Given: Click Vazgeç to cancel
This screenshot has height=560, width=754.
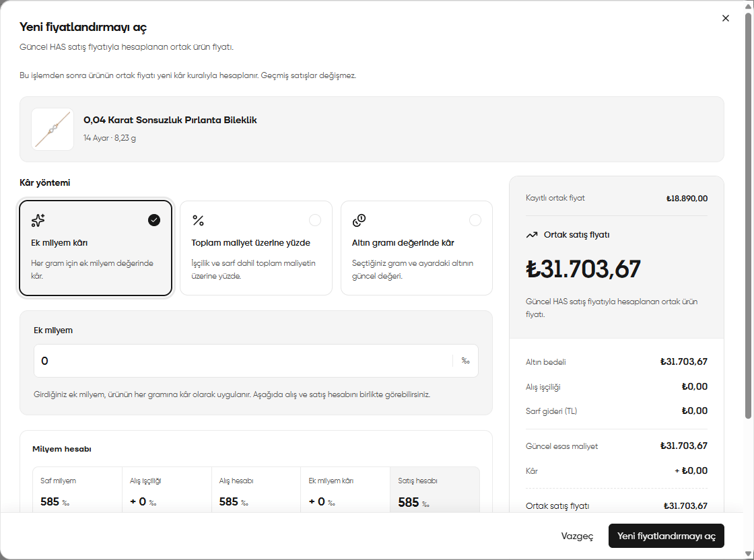Looking at the screenshot, I should 577,536.
